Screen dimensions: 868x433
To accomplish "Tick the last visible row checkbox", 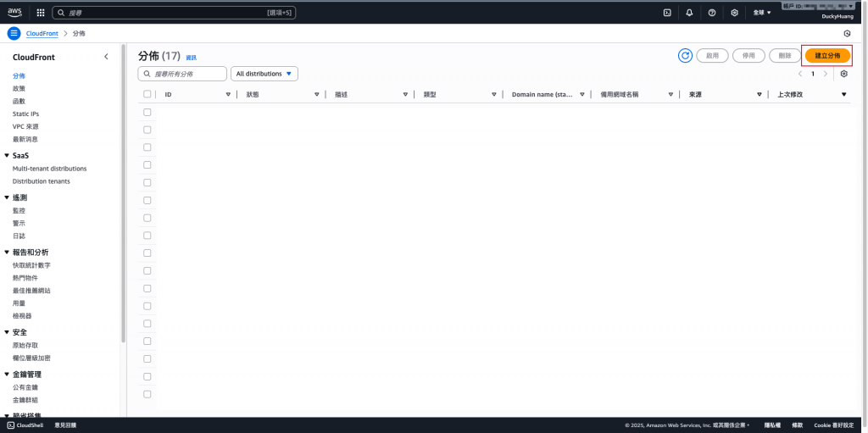I will 147,394.
